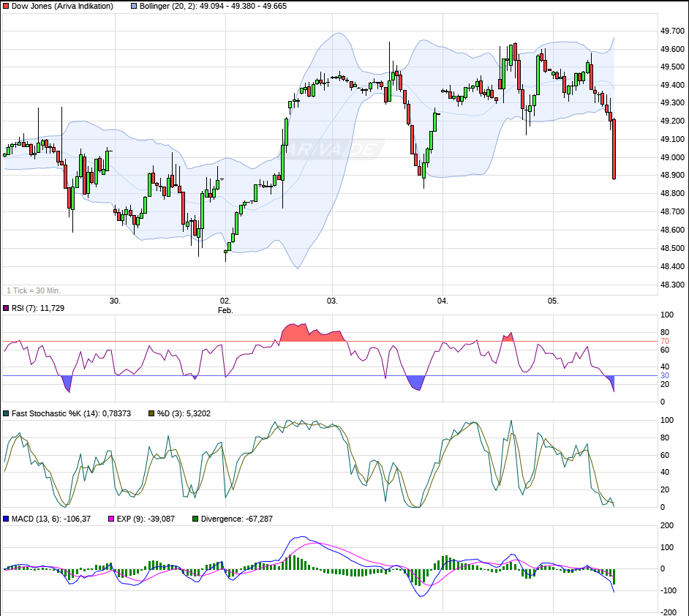Click the '02. Feb.' date marker

click(225, 305)
